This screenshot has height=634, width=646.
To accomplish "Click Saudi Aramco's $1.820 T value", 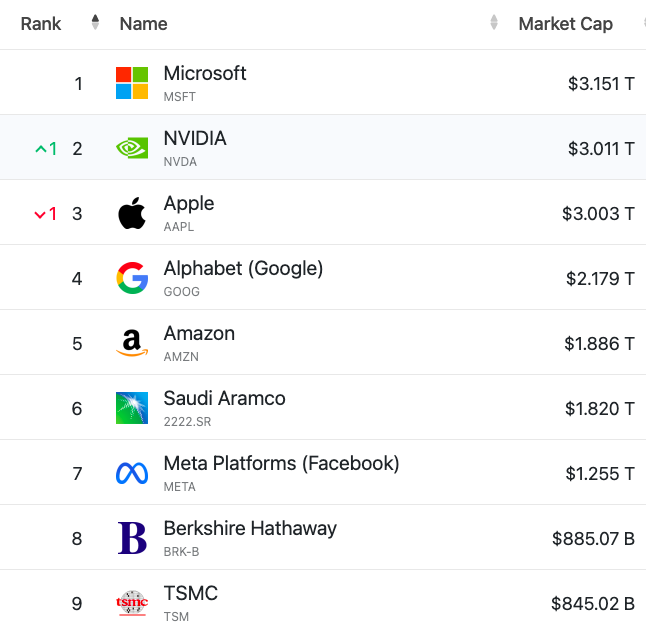I will pos(599,409).
